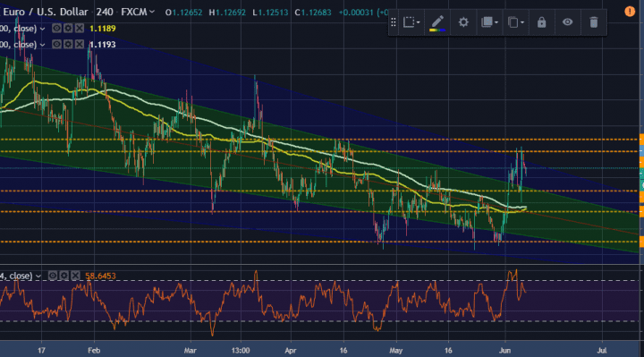Viewport: 644px width, 357px height.
Task: Open settings for the yellow 1.1189 moving average
Action: [x=68, y=29]
